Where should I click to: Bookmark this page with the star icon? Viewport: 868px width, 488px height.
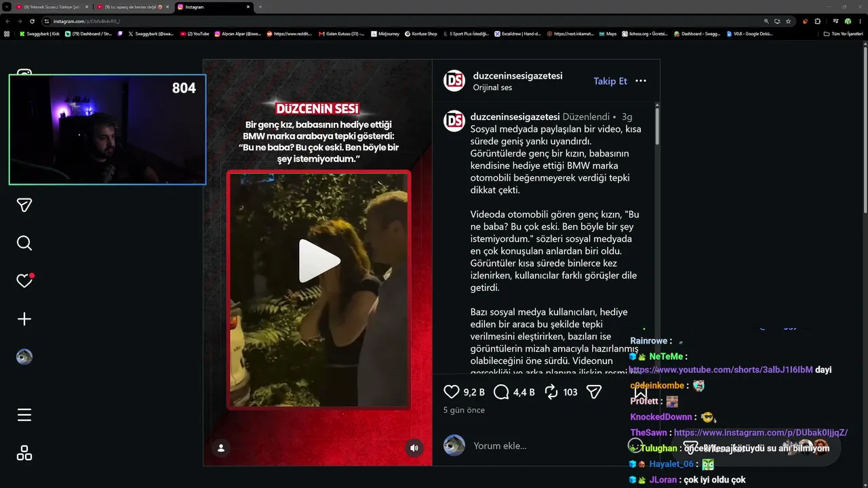pos(788,21)
